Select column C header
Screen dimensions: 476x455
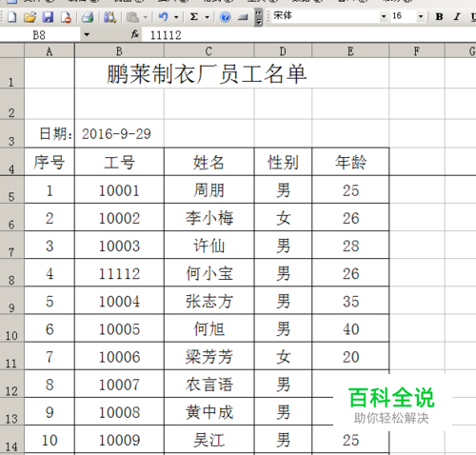[x=208, y=51]
